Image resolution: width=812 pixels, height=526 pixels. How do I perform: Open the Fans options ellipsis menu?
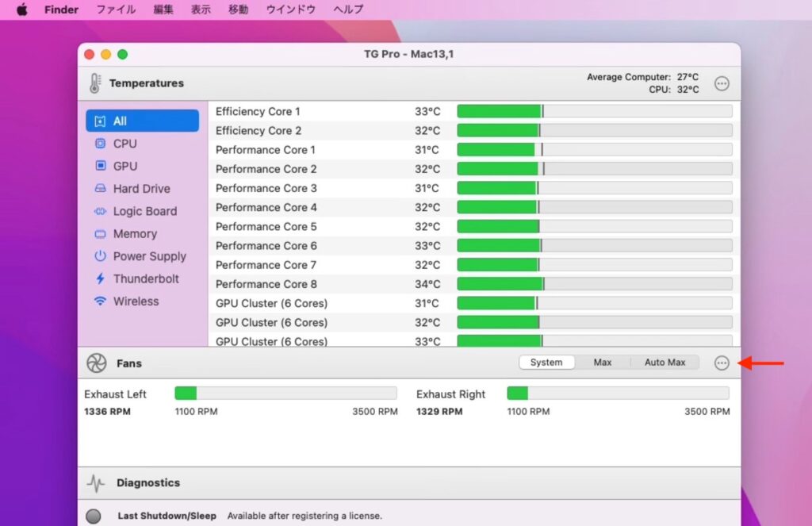722,363
